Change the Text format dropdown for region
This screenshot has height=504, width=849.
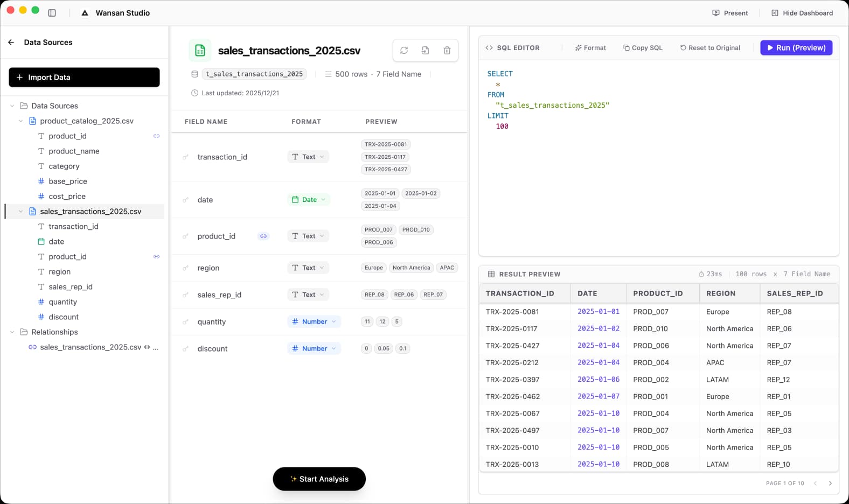coord(308,268)
